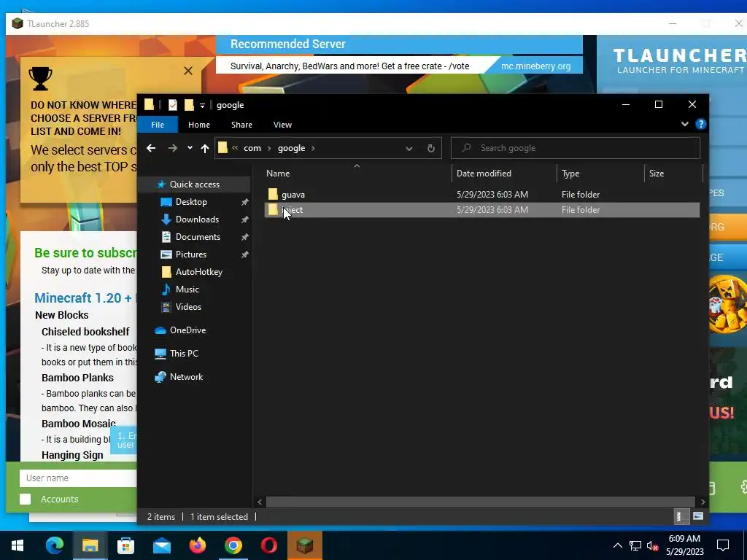The height and width of the screenshot is (560, 747).
Task: Open Microsoft Store from taskbar
Action: [125, 545]
